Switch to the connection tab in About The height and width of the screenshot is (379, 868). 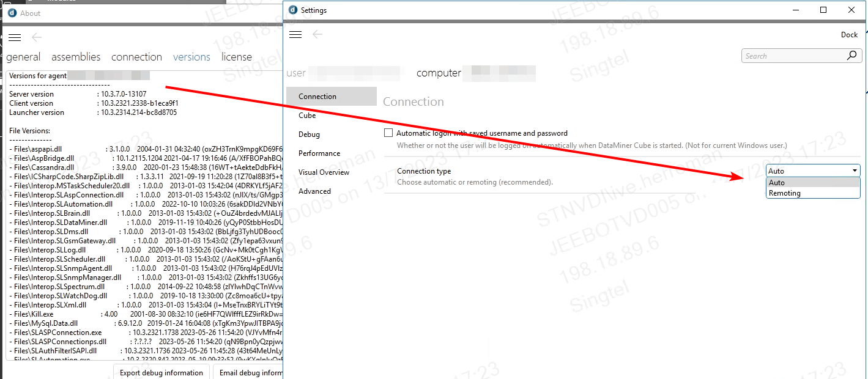point(136,57)
